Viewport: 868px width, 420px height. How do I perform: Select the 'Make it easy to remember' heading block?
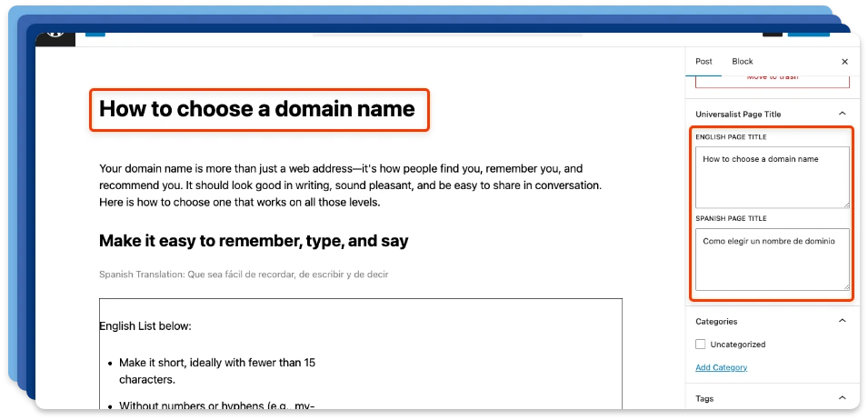[x=254, y=241]
